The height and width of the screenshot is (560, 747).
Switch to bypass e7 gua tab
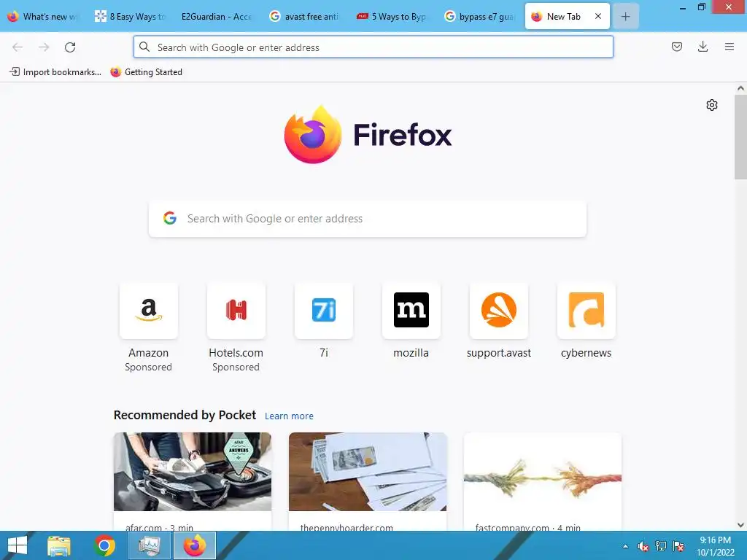(480, 17)
